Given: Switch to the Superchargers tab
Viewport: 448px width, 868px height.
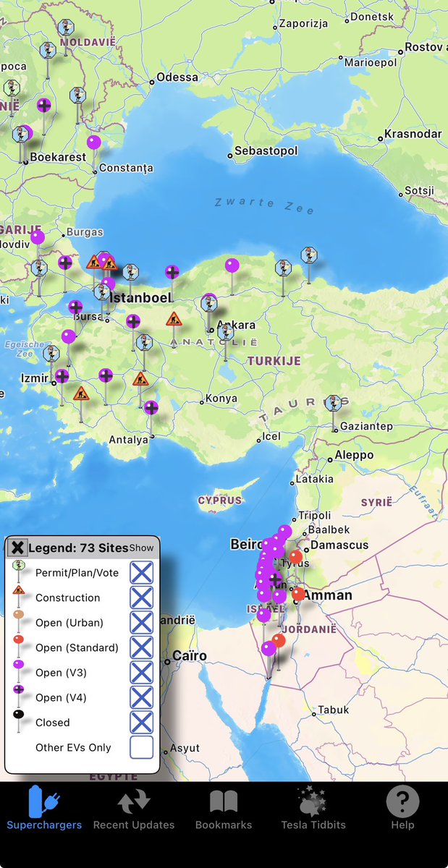Looking at the screenshot, I should coord(44,809).
